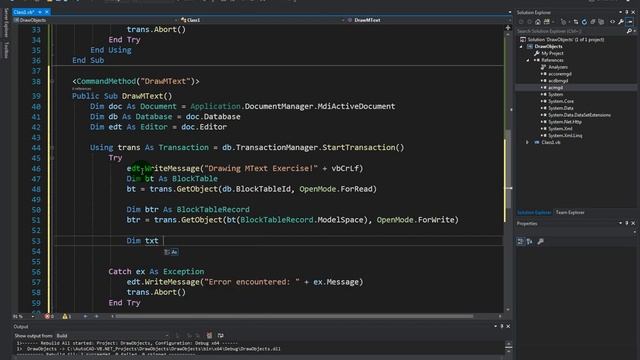This screenshot has height=360, width=640.
Task: Pin the Properties panel
Action: pos(627,223)
